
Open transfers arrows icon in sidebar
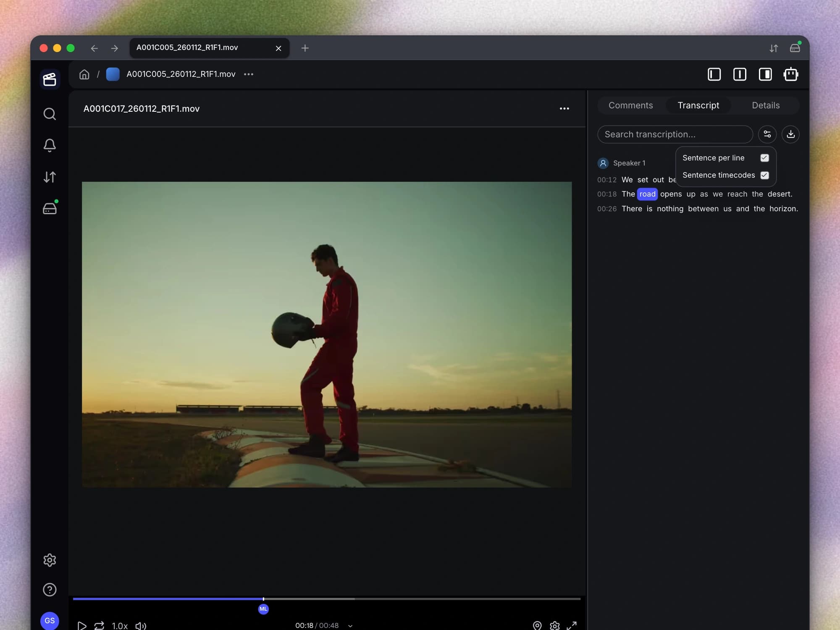pyautogui.click(x=50, y=177)
